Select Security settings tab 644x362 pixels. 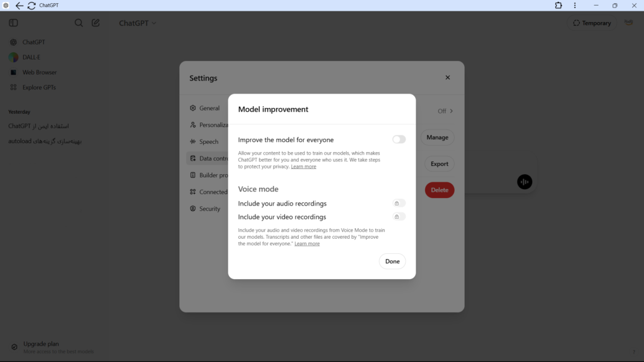pyautogui.click(x=208, y=209)
